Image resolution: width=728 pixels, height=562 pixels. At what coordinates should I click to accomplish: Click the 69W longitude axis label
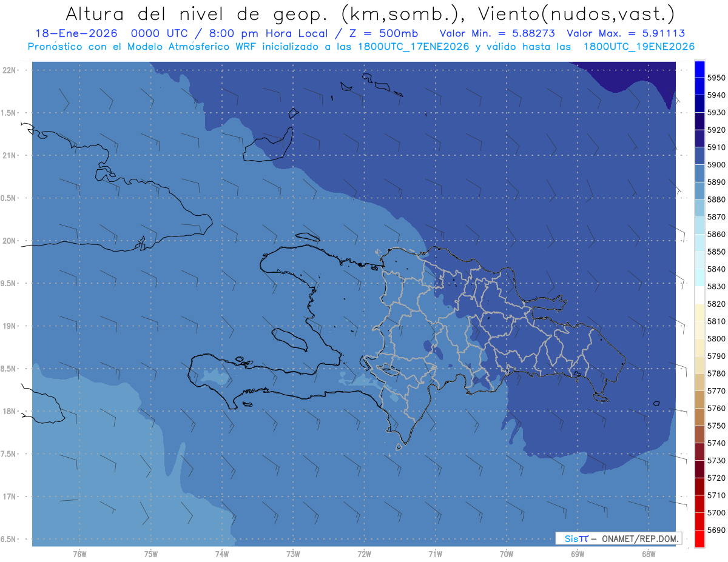pos(578,554)
